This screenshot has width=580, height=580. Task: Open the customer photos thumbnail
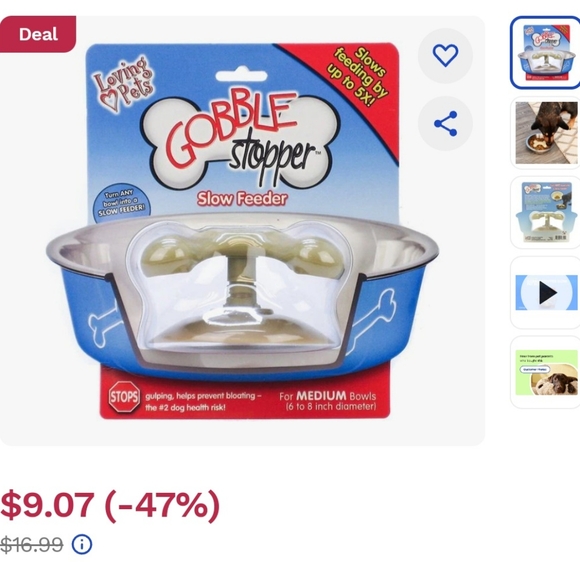pyautogui.click(x=546, y=372)
